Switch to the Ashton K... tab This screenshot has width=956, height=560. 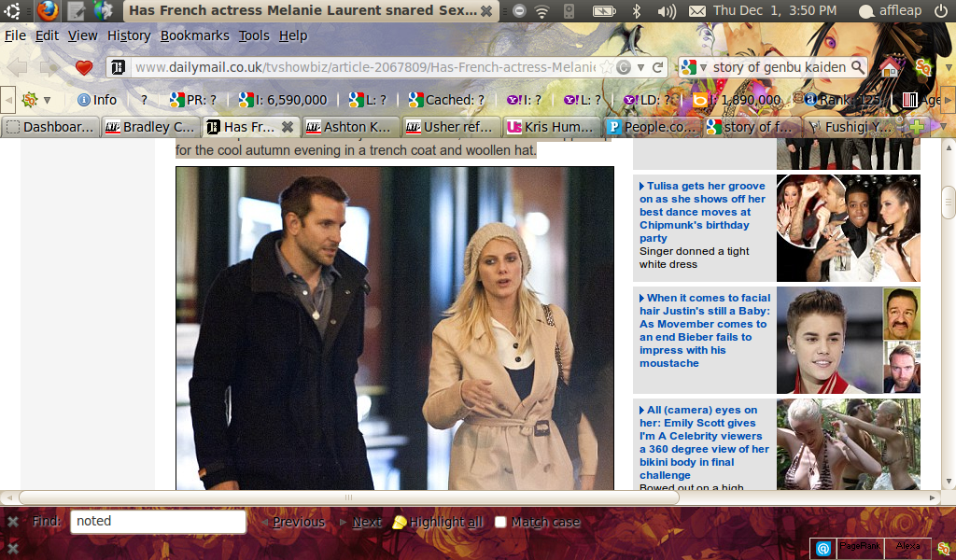coord(351,127)
